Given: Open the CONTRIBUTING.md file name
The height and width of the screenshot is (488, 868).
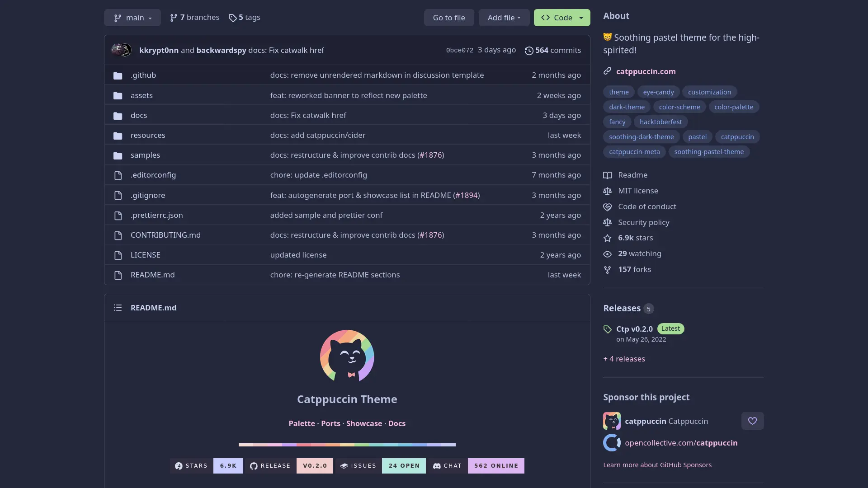Looking at the screenshot, I should pos(165,235).
